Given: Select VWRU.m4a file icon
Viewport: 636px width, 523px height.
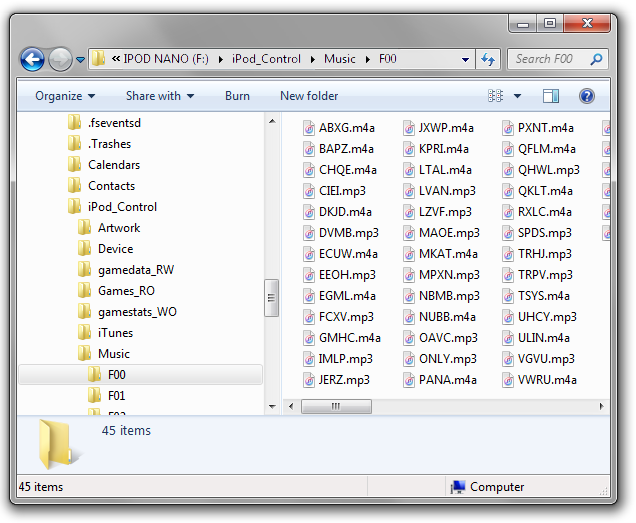Looking at the screenshot, I should click(508, 380).
